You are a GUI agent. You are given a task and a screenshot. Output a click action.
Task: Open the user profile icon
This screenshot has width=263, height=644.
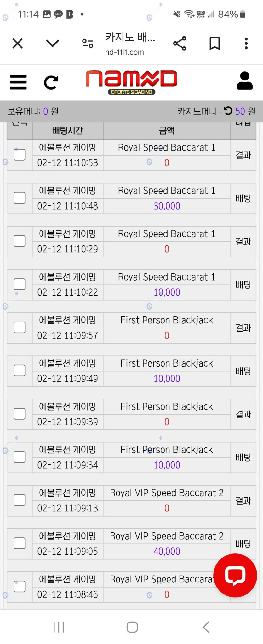point(245,81)
